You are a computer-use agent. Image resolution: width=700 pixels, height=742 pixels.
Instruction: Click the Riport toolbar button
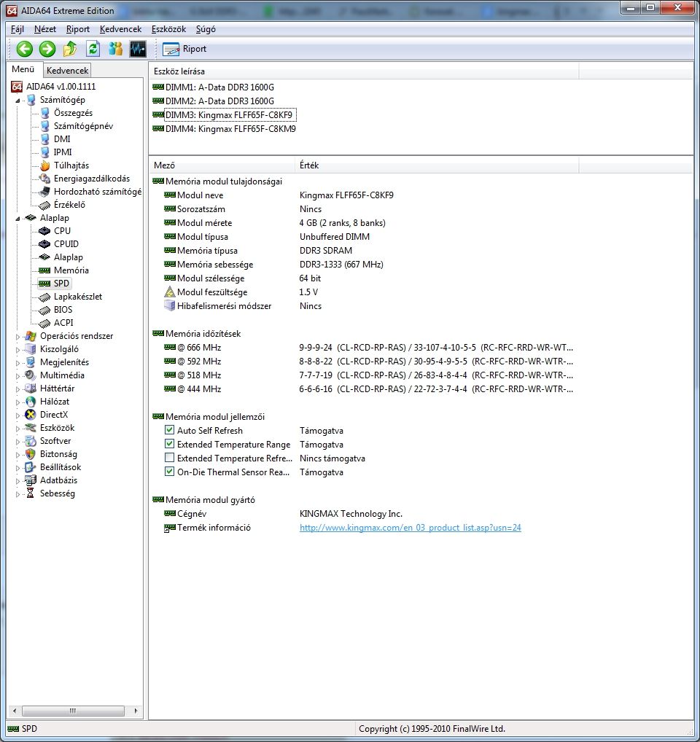184,49
